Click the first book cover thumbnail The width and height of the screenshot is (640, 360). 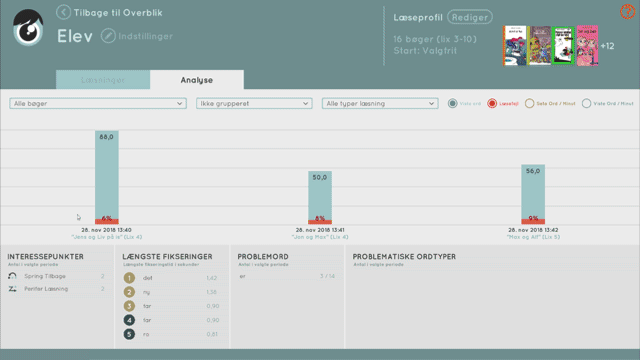pyautogui.click(x=514, y=46)
